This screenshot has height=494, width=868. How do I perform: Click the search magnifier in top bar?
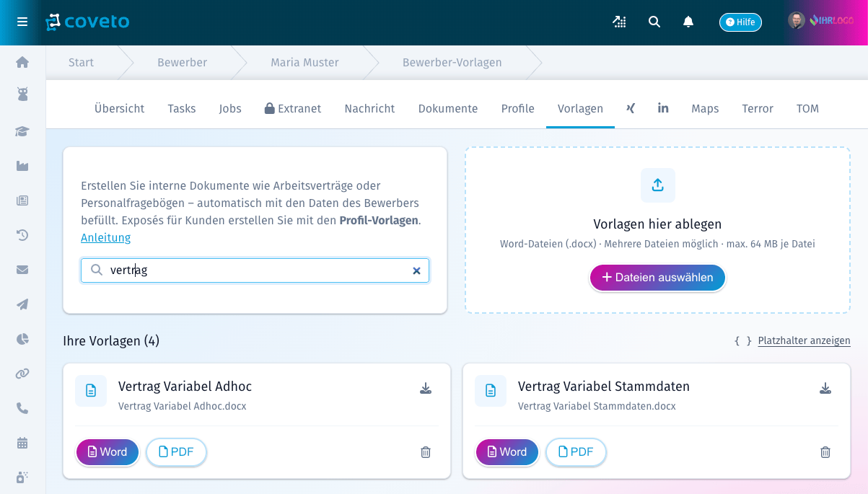(654, 22)
